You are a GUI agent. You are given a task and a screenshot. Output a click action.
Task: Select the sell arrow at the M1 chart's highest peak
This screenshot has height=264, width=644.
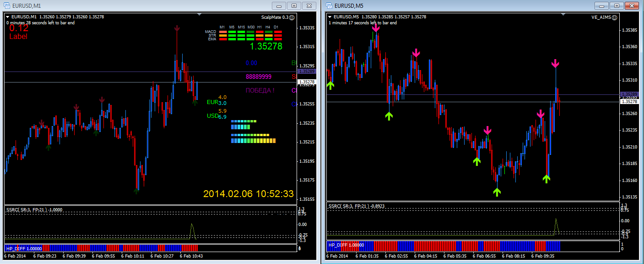click(x=177, y=28)
